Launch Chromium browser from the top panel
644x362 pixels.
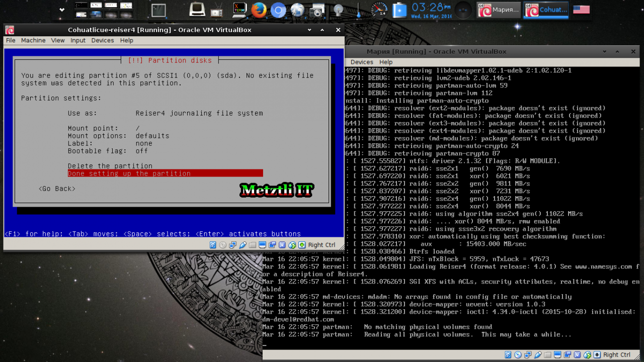[x=278, y=10]
